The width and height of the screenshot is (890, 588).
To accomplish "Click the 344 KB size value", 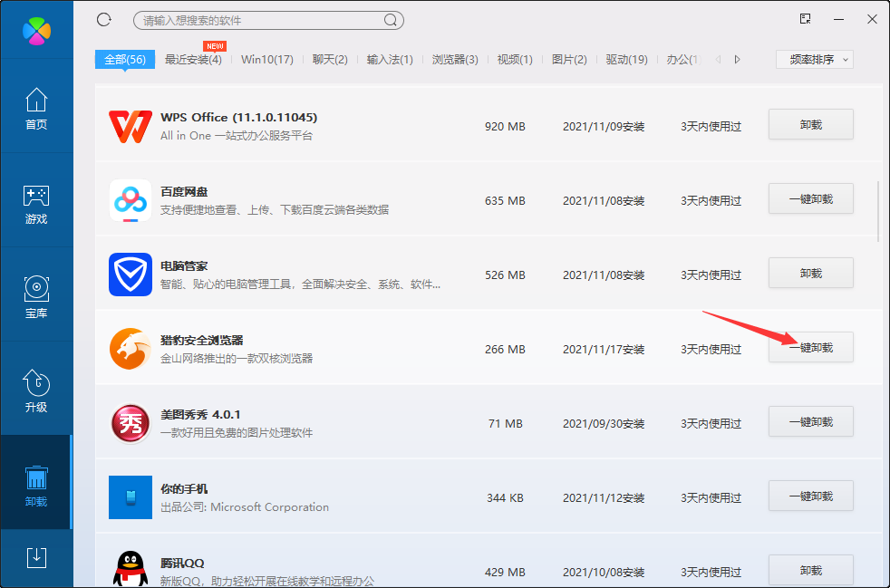I will (505, 497).
